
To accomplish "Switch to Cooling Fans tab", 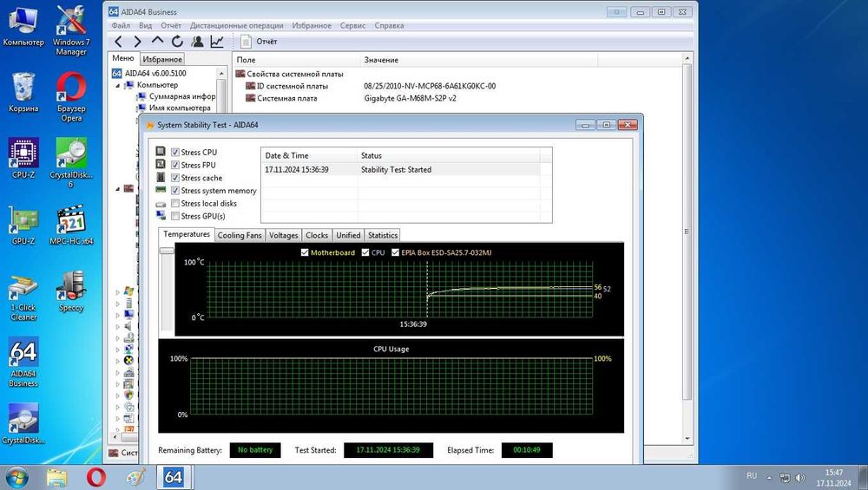I will (x=240, y=235).
